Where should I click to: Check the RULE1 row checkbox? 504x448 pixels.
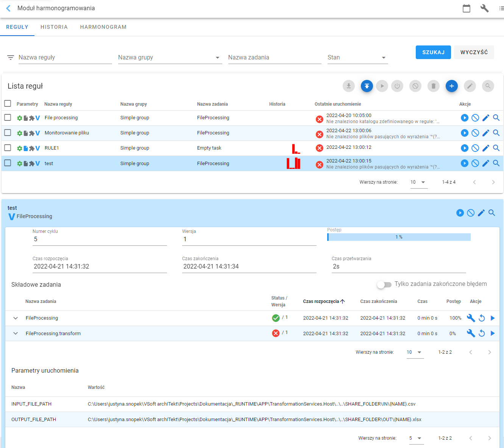8,148
